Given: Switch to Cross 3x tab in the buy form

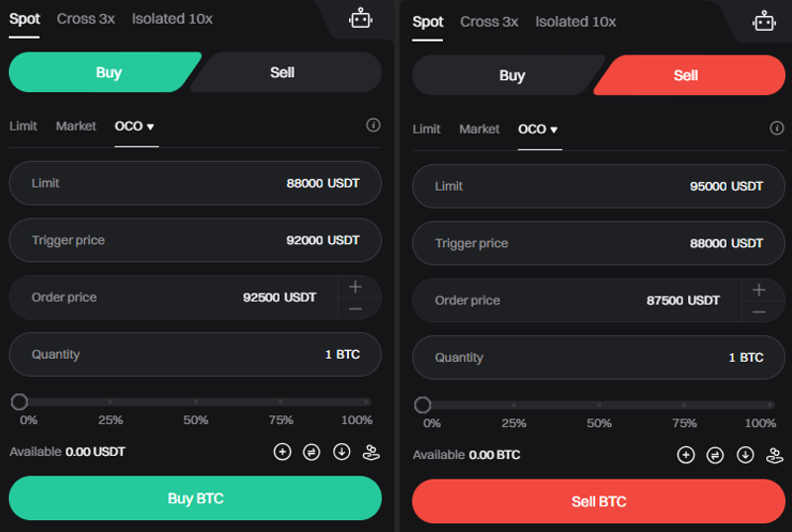Looking at the screenshot, I should tap(86, 19).
